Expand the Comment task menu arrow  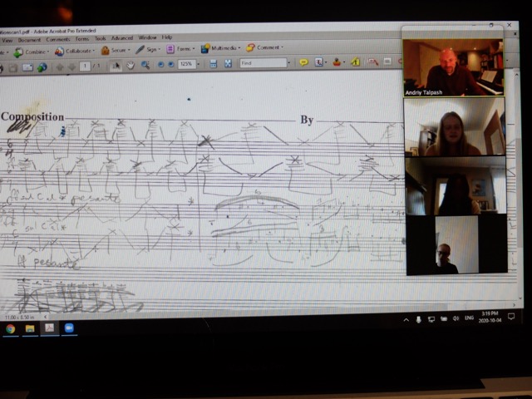(282, 47)
